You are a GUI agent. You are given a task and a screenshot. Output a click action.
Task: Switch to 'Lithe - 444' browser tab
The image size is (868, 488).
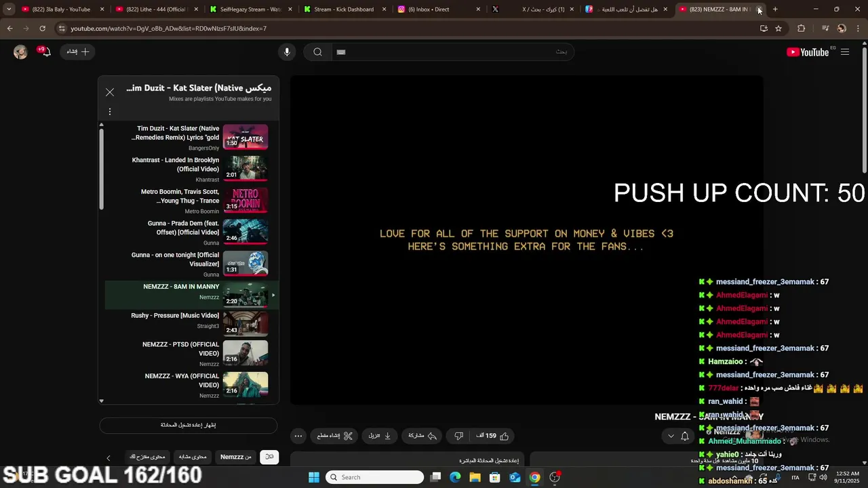155,9
